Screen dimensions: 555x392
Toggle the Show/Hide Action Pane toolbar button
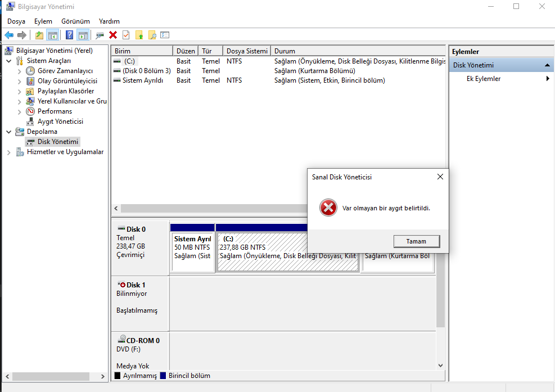click(x=83, y=35)
